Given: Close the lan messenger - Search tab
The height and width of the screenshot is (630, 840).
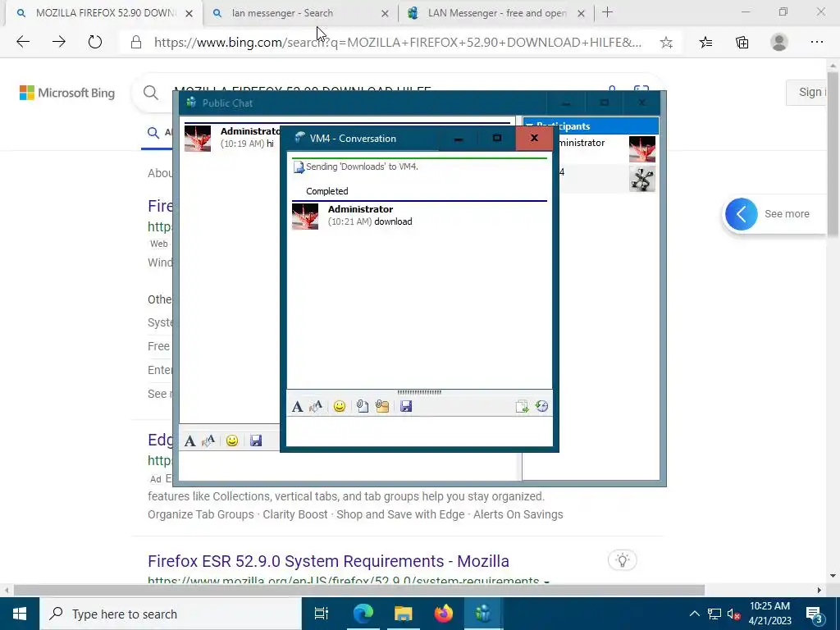Looking at the screenshot, I should click(x=385, y=14).
